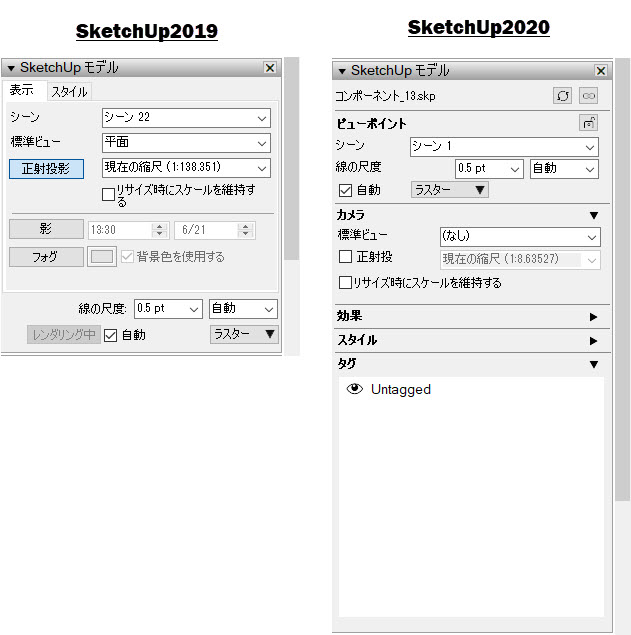
Task: Switch to the スタイル tab in 2019 panel
Action: [69, 92]
